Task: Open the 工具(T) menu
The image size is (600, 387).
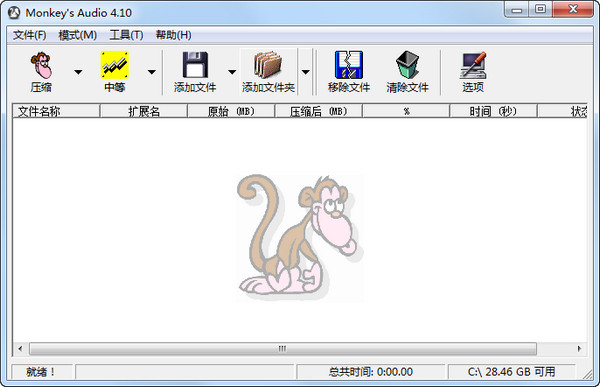Action: (126, 35)
